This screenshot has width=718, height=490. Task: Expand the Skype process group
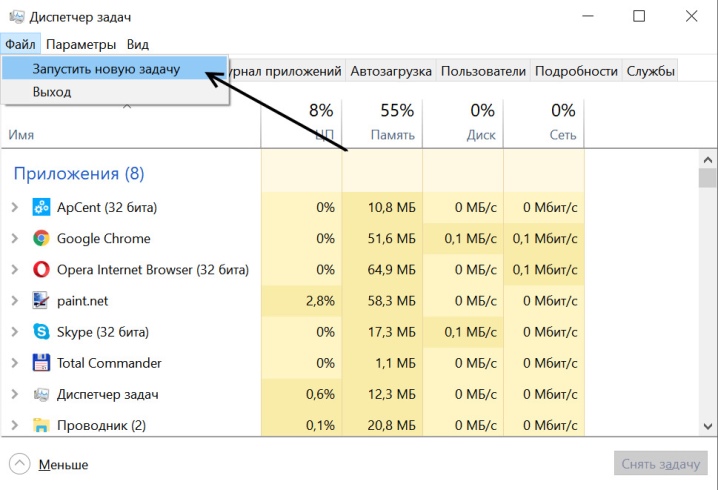click(15, 332)
